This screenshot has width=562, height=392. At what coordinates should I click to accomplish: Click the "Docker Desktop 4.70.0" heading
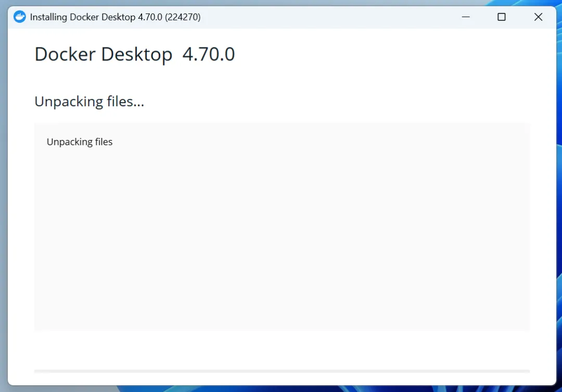point(135,55)
